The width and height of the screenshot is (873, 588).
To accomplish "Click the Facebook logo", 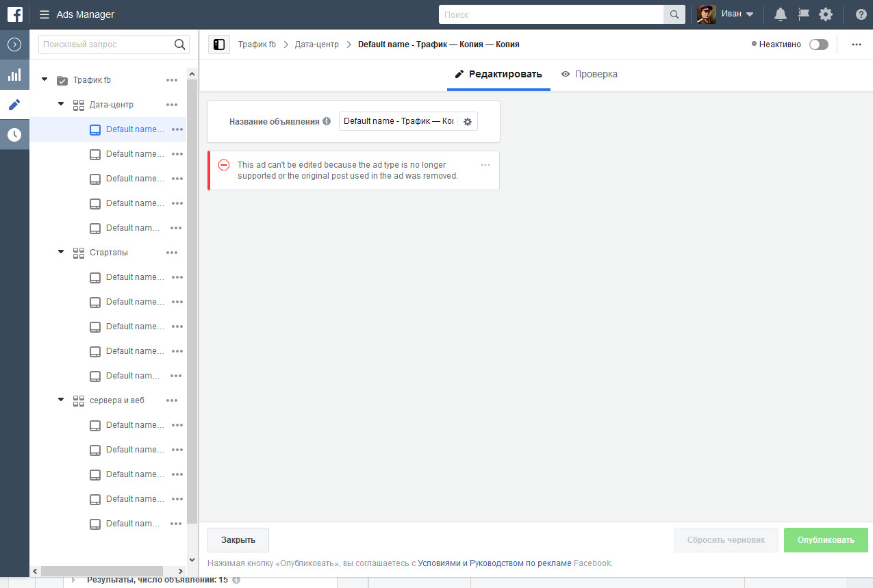I will pos(14,14).
